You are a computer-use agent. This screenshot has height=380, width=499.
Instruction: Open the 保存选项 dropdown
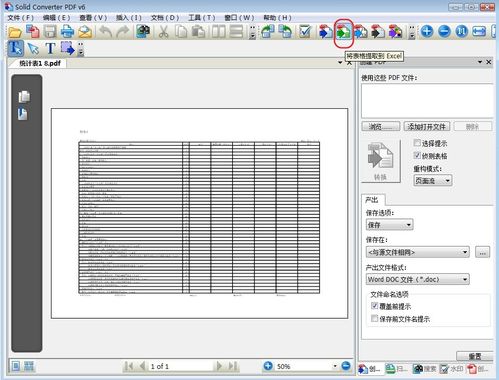coord(389,225)
